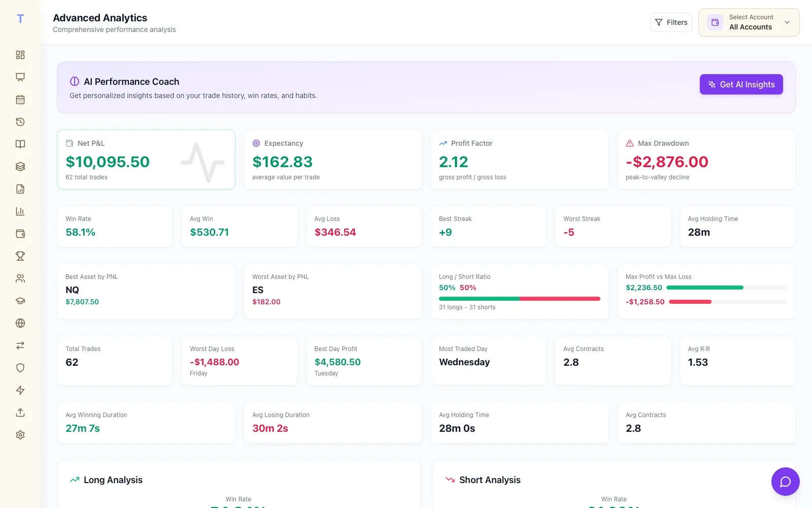Image resolution: width=812 pixels, height=508 pixels.
Task: Click the Max Loss red progress bar
Action: 690,302
